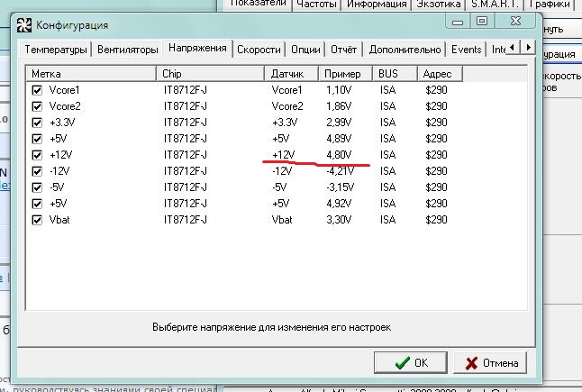Toggle the -12V row checkbox
The width and height of the screenshot is (582, 392).
tap(37, 171)
